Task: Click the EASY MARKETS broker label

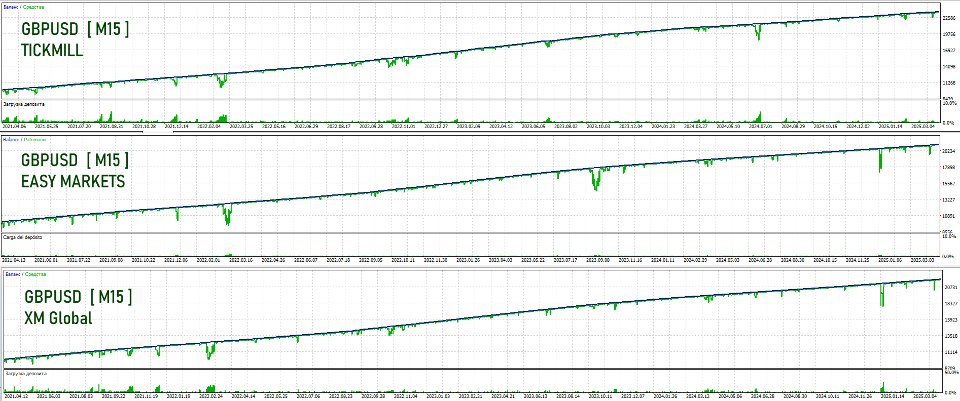Action: [73, 182]
